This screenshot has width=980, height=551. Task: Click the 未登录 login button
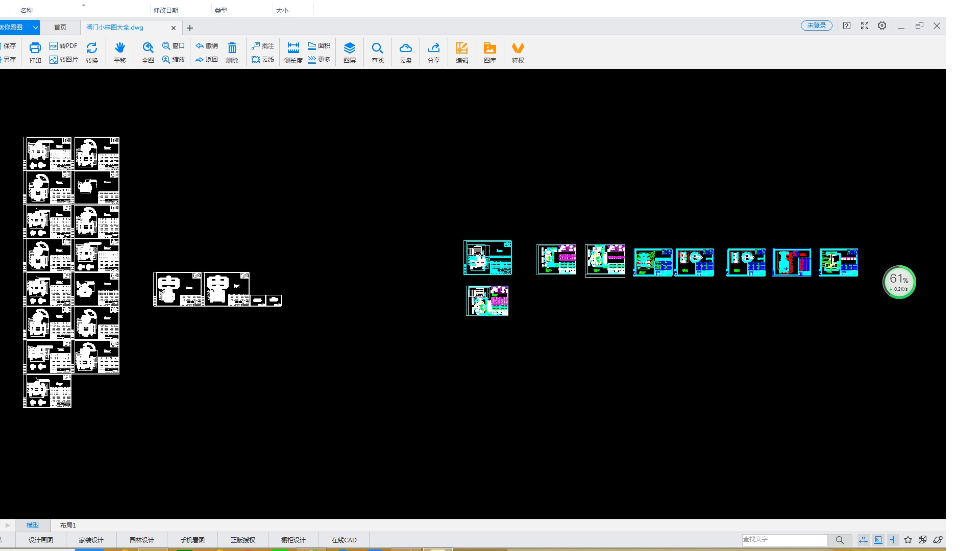816,26
